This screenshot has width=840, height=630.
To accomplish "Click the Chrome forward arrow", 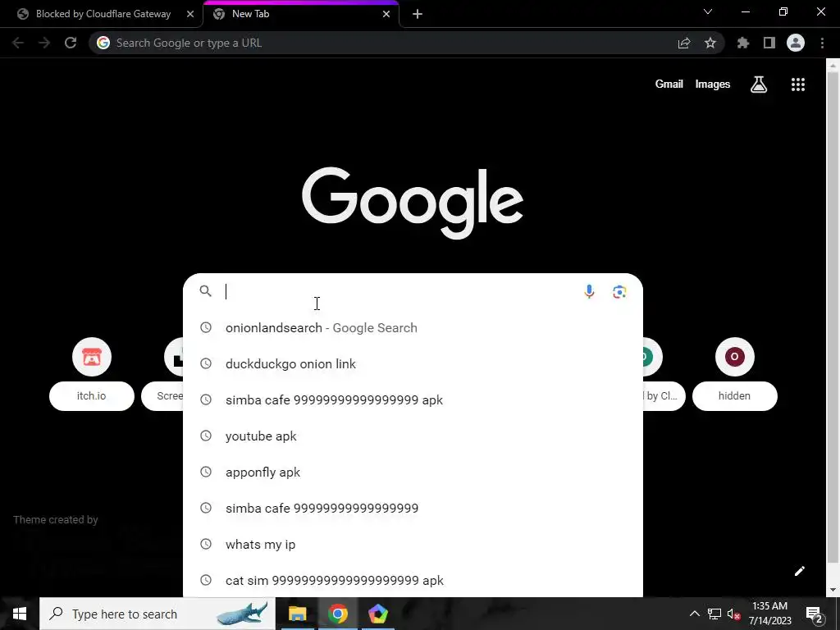I will (44, 43).
